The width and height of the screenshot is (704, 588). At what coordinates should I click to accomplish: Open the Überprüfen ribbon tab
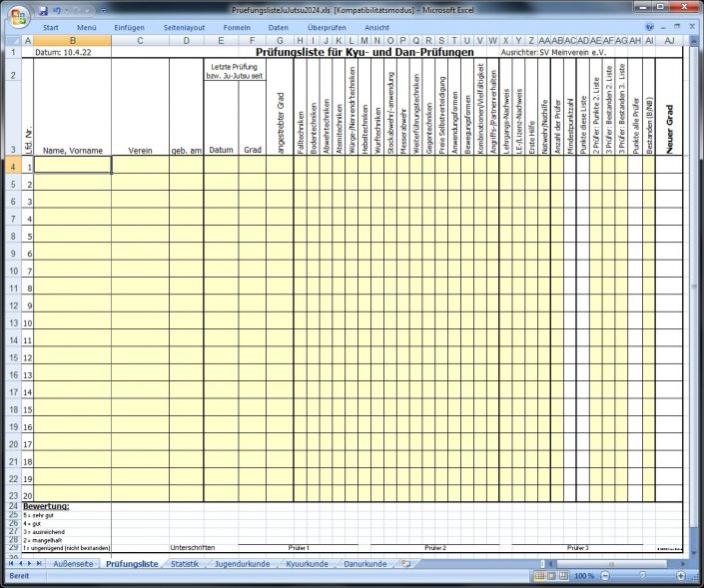pos(327,27)
